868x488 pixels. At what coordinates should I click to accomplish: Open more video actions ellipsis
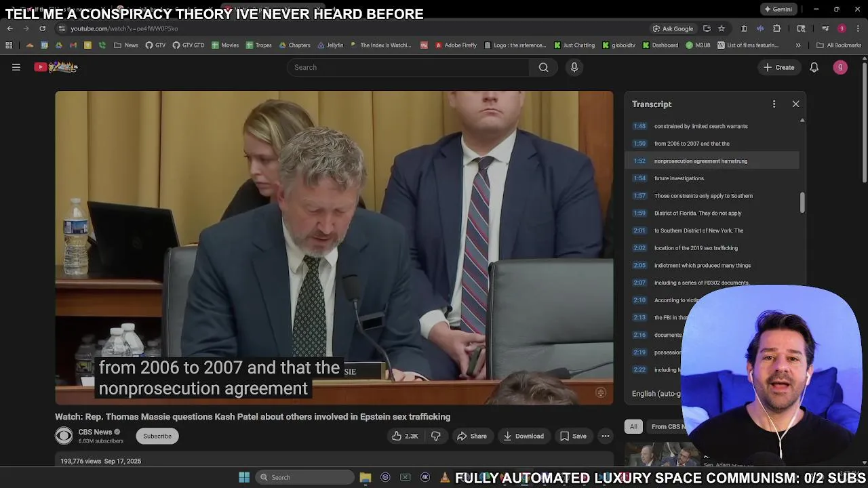point(606,436)
